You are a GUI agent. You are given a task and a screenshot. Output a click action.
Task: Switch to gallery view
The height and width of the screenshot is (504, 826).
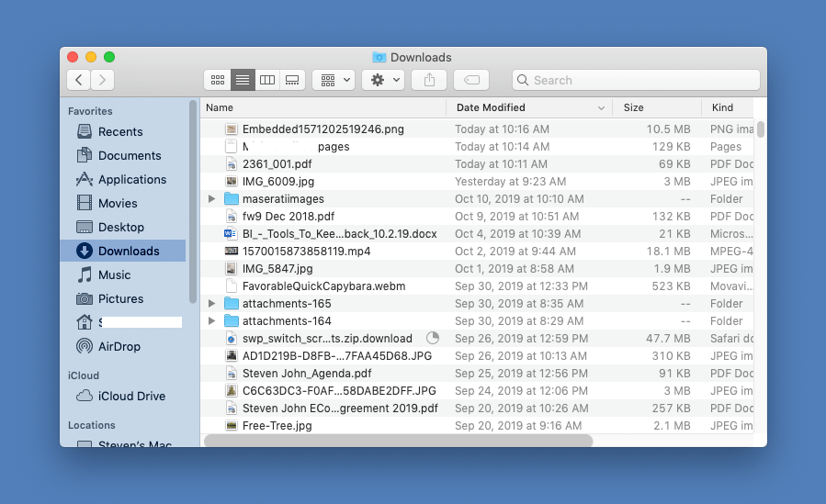click(x=292, y=80)
